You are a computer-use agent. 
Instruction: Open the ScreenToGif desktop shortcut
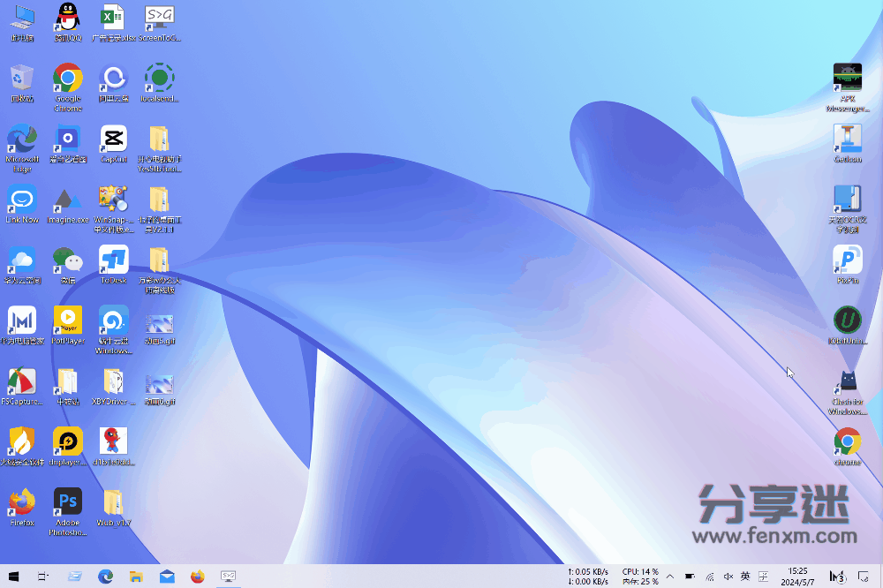(159, 18)
